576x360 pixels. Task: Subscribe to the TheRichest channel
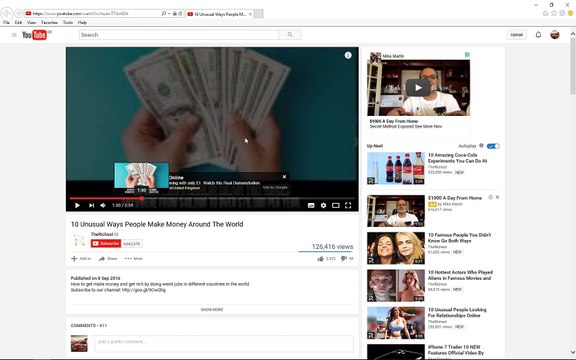click(106, 244)
